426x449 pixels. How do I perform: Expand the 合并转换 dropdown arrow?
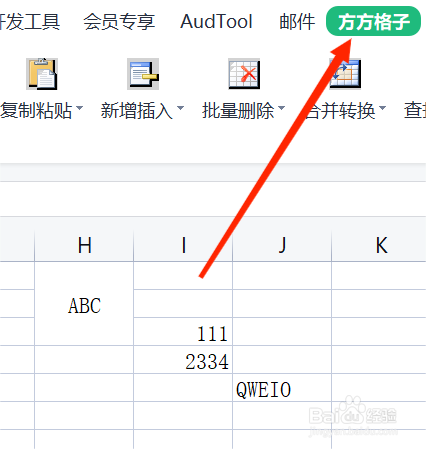click(x=382, y=108)
